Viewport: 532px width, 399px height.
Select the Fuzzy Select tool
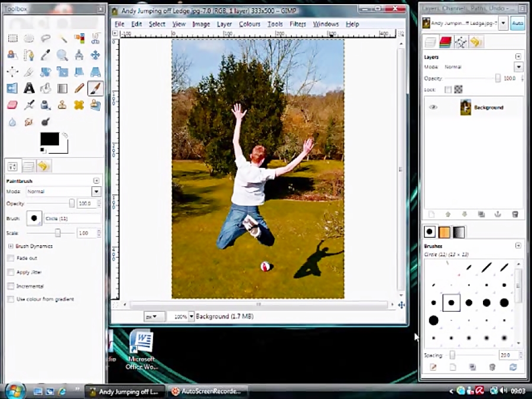tap(63, 38)
